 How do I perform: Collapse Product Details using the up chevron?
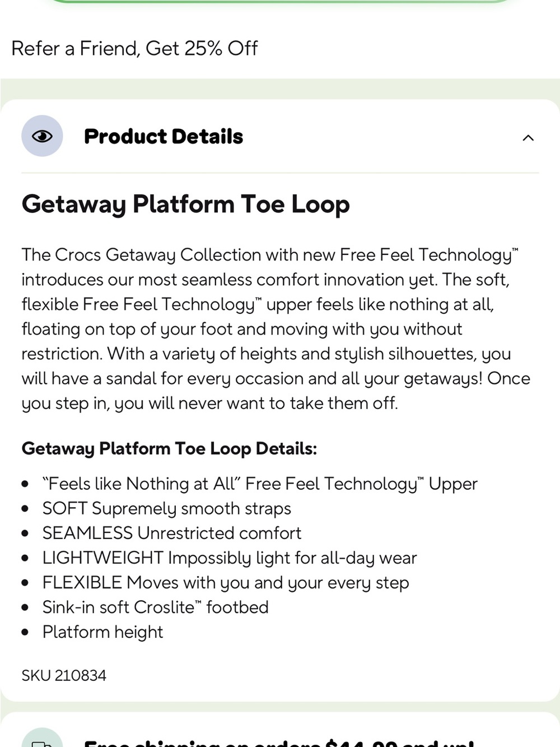(528, 137)
